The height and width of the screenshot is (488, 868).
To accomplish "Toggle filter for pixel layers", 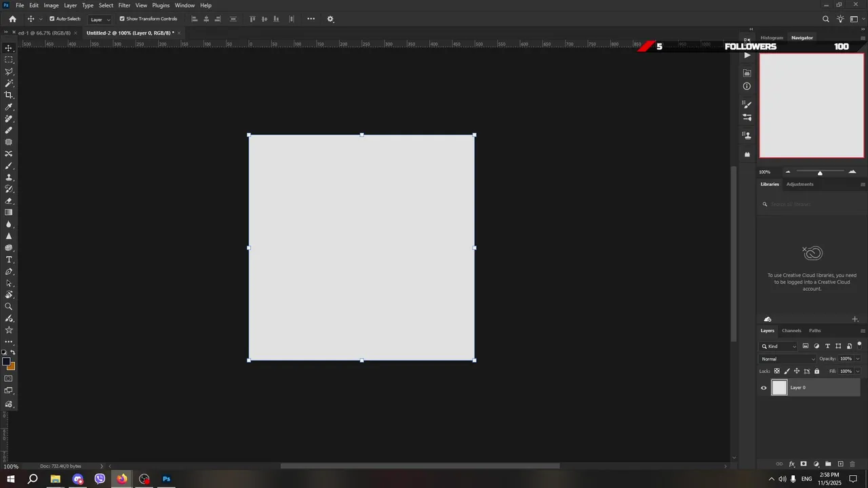I will [x=806, y=346].
